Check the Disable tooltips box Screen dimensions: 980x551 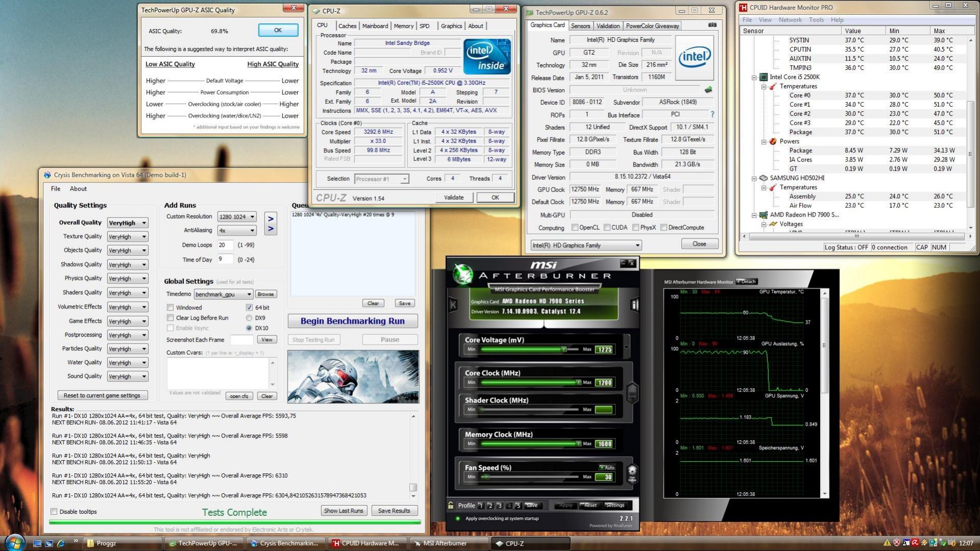click(54, 511)
